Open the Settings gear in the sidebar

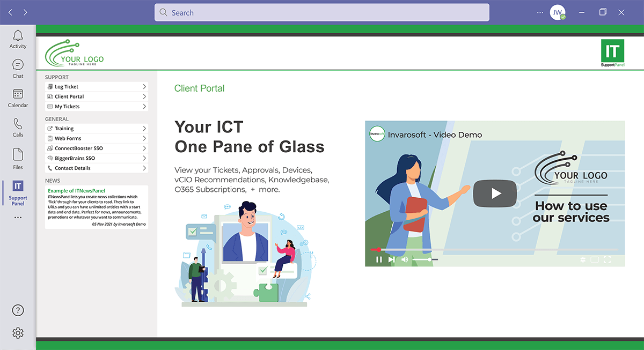[x=18, y=333]
